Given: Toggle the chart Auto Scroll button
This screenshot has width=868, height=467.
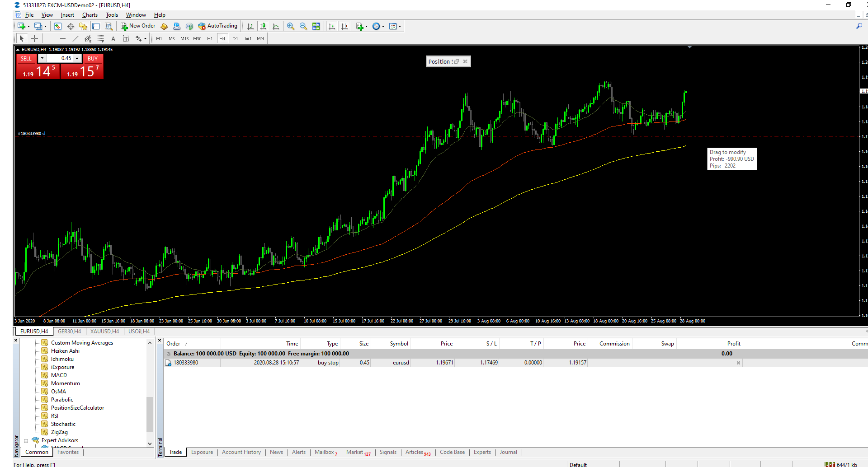Looking at the screenshot, I should pos(332,26).
